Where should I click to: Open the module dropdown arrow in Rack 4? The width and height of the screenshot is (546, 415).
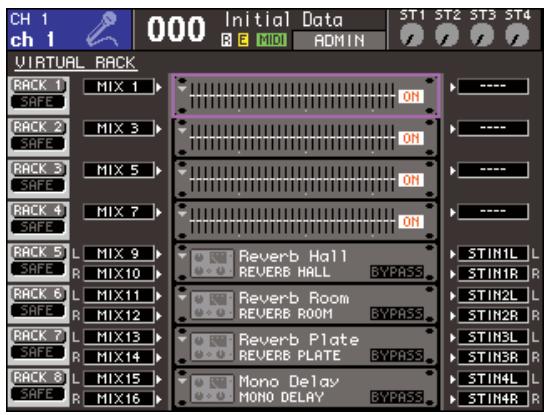[182, 214]
